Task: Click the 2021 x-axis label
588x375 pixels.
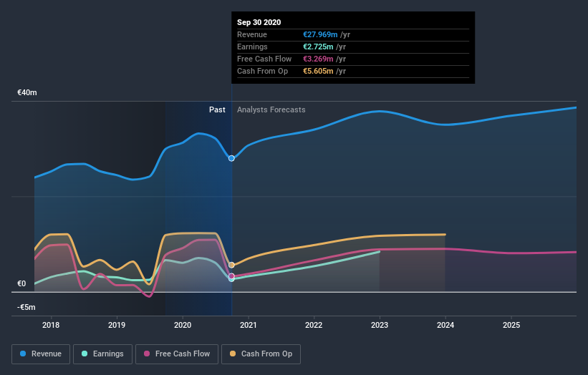Action: pos(249,325)
